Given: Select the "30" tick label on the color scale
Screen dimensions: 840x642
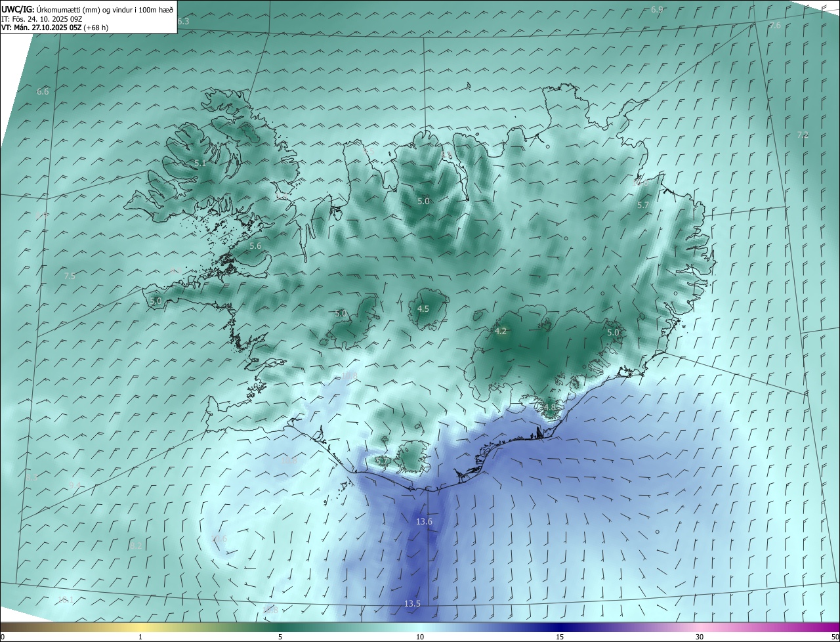Looking at the screenshot, I should pos(700,637).
